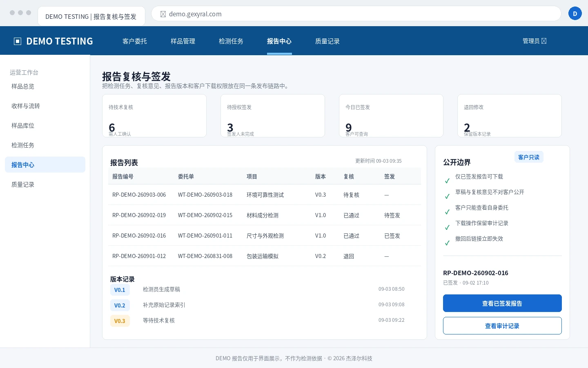Open the 客户委托 top menu
588x368 pixels.
(x=135, y=41)
